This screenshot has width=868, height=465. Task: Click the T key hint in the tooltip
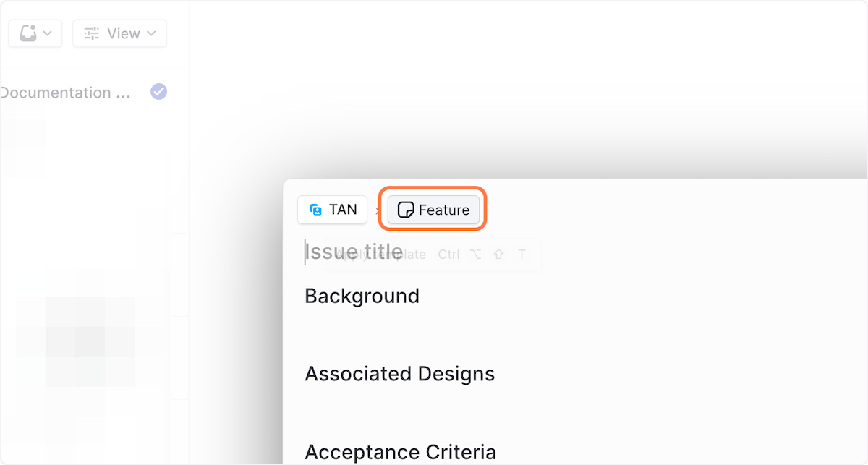(522, 255)
